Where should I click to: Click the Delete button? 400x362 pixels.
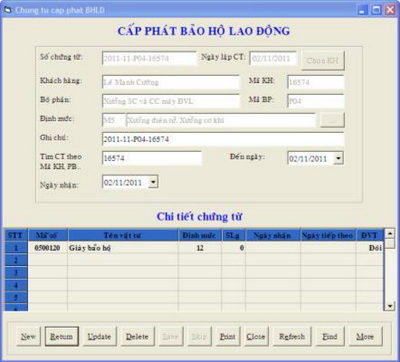(x=137, y=336)
